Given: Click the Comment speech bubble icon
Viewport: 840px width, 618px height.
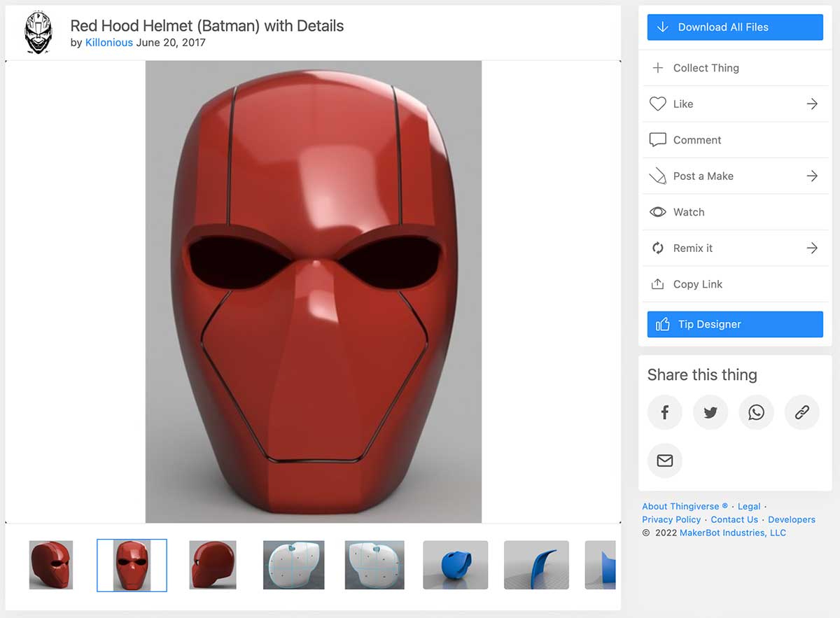Looking at the screenshot, I should point(658,139).
